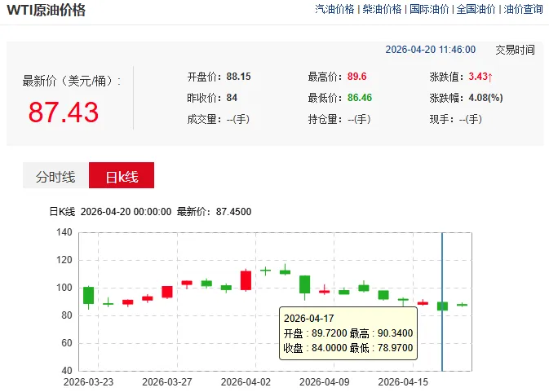Viewport: 549px width, 392px height.
Task: Open the 柴油价格 link
Action: 382,9
